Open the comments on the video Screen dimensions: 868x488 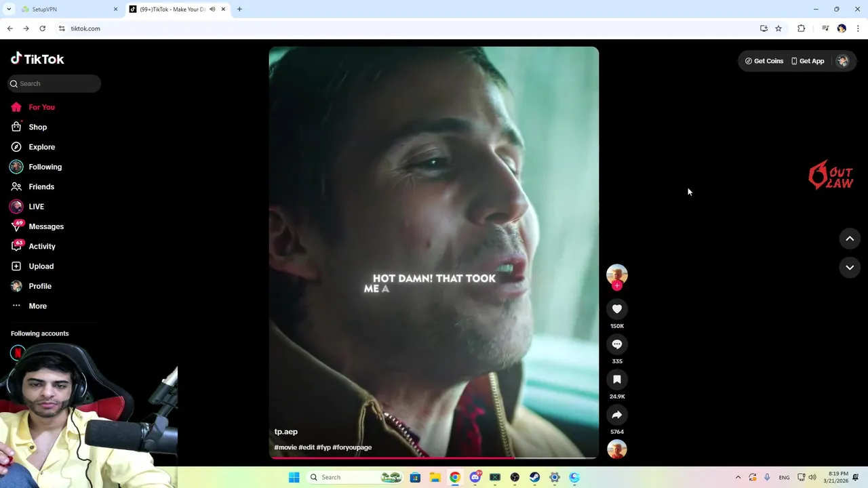click(x=617, y=344)
